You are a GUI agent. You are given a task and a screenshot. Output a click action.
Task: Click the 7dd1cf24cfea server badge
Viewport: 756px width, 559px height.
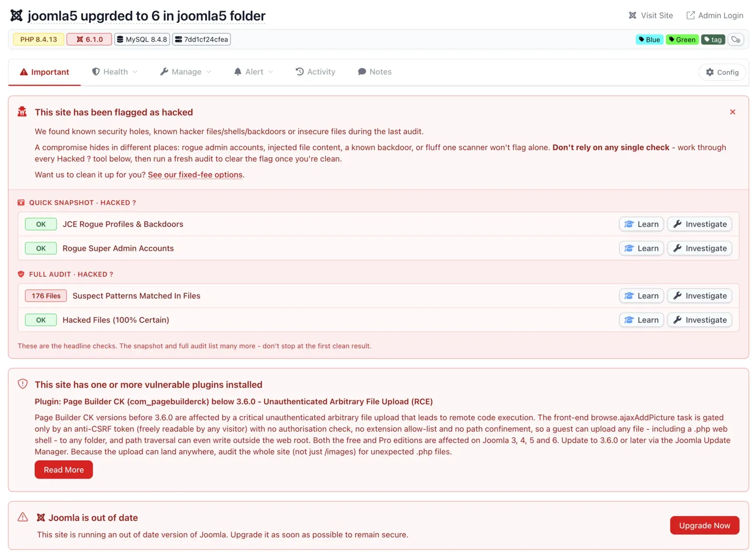tap(201, 40)
